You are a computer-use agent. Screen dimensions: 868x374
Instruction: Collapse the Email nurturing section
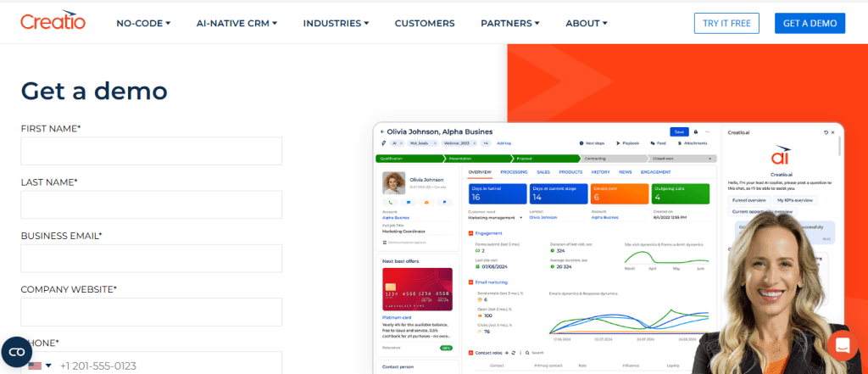470,282
